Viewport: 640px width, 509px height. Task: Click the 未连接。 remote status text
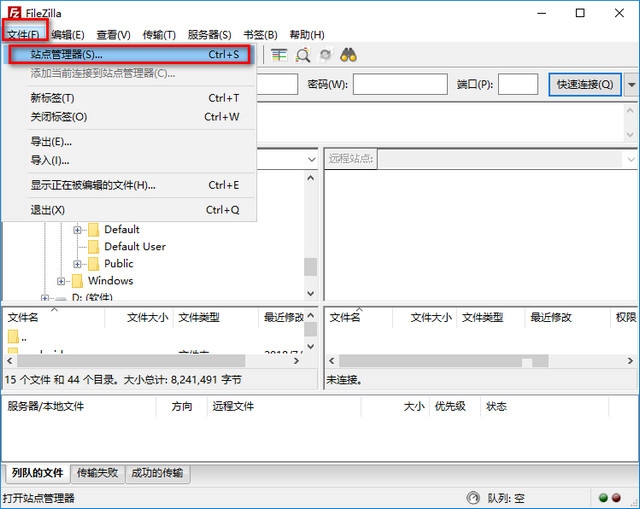(344, 380)
